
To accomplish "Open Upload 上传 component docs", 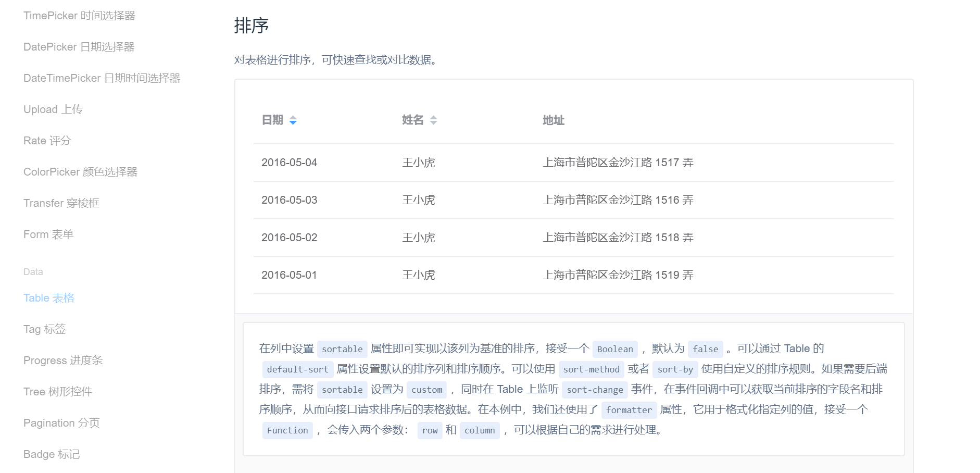I will pyautogui.click(x=53, y=109).
